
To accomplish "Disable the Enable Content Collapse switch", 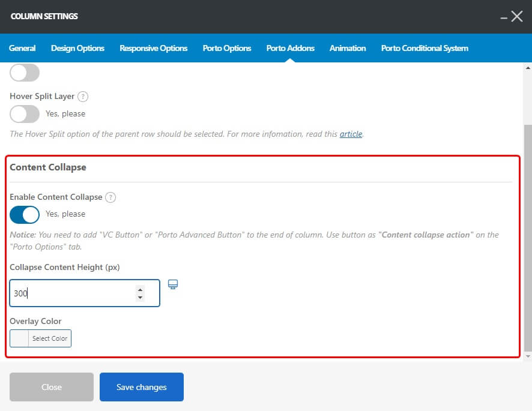I will point(25,214).
